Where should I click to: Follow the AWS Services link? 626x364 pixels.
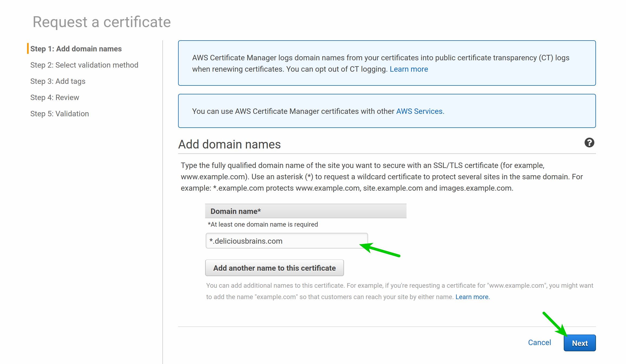[420, 111]
